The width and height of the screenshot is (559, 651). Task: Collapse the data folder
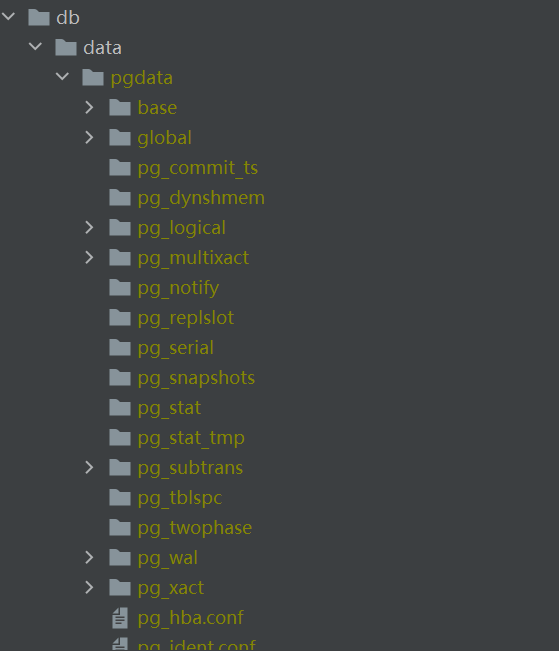tap(35, 47)
